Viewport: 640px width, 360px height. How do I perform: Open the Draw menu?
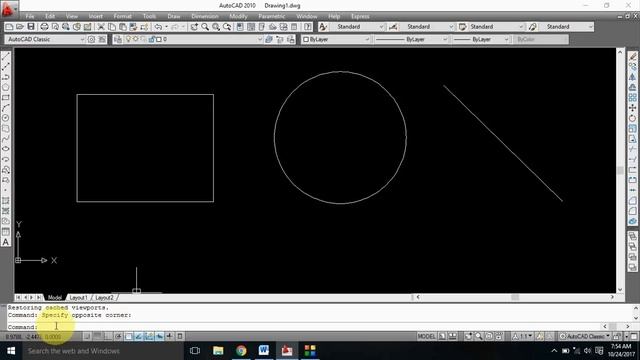[174, 16]
